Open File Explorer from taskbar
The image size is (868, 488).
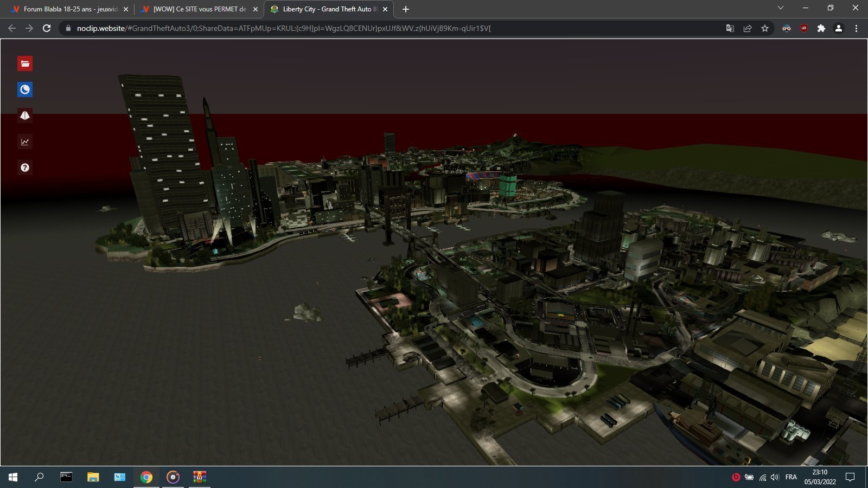tap(93, 477)
